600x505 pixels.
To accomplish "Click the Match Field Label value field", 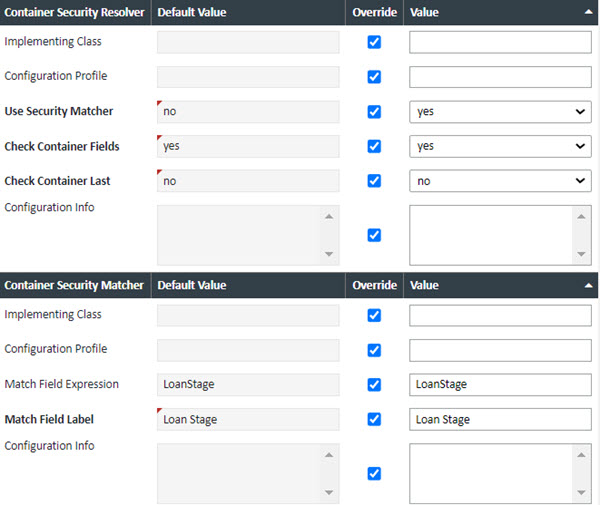I will (x=500, y=419).
